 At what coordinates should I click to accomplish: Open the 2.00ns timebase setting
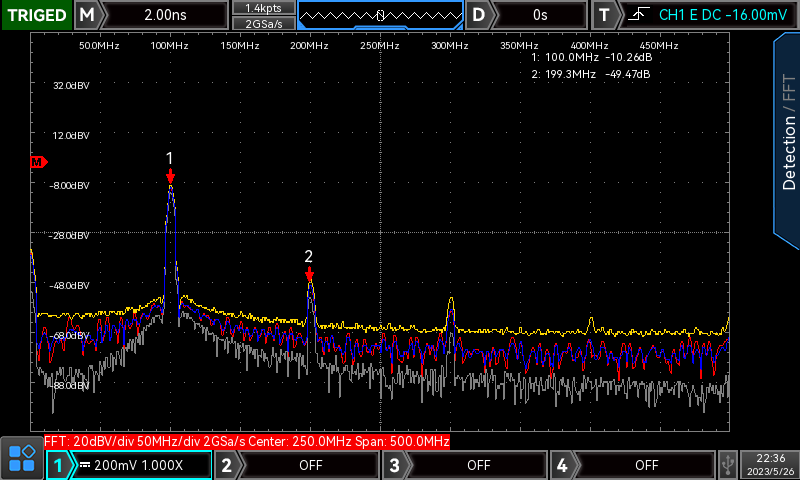[x=165, y=15]
